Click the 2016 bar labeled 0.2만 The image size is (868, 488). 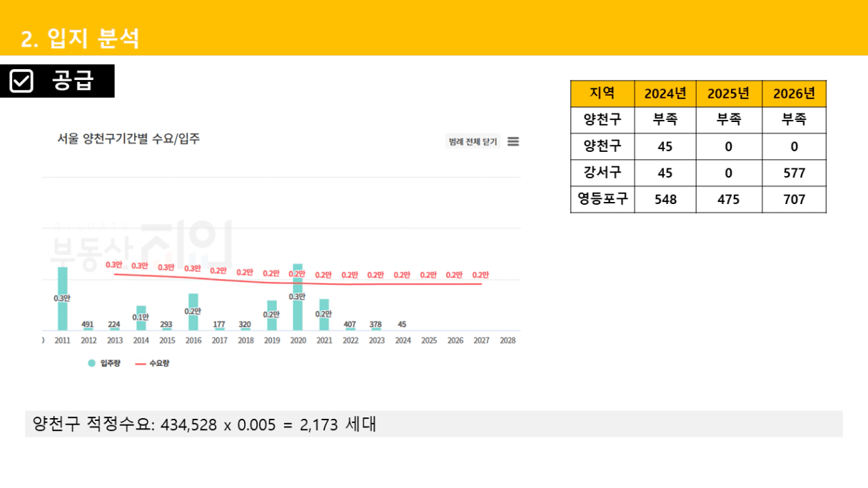[193, 312]
